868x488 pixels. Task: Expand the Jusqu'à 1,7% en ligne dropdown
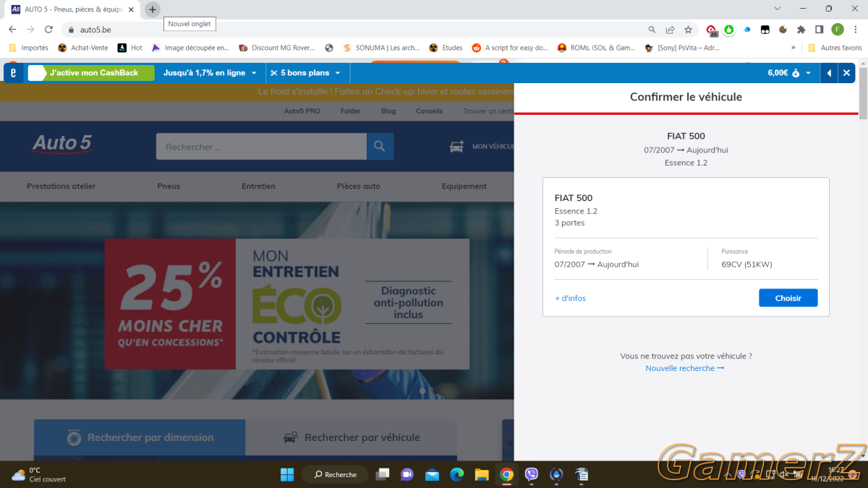pyautogui.click(x=210, y=73)
